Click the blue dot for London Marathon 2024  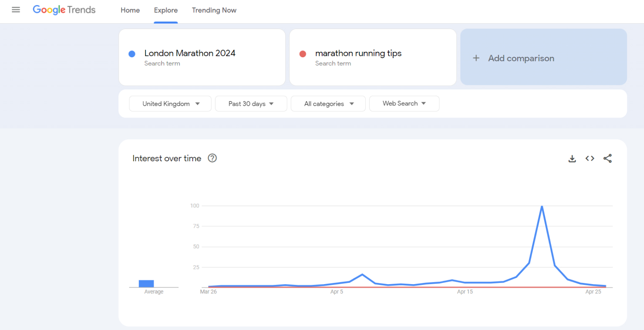coord(132,54)
